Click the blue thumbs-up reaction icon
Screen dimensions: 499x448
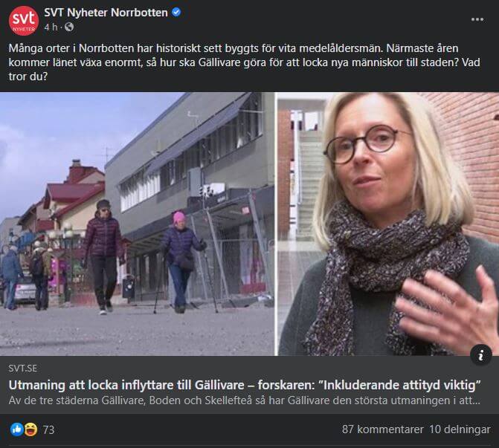[x=17, y=429]
